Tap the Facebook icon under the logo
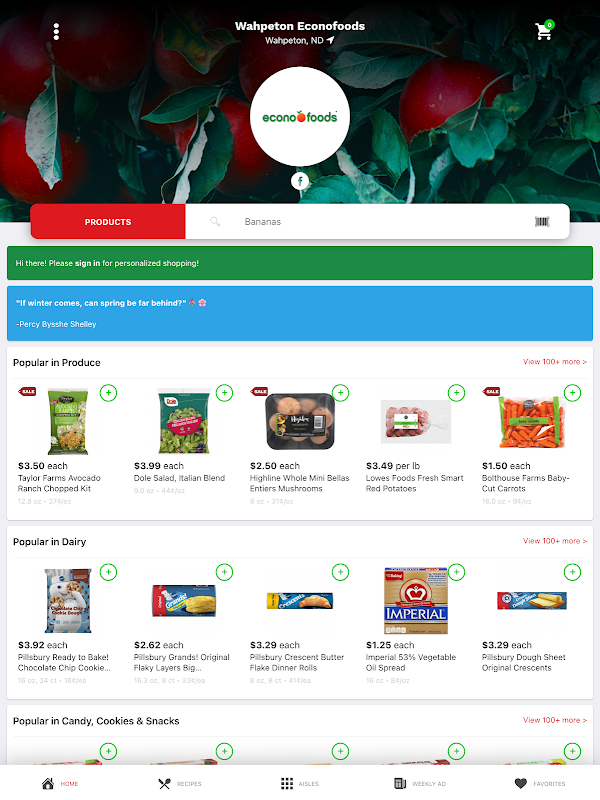This screenshot has height=800, width=600. pos(300,181)
